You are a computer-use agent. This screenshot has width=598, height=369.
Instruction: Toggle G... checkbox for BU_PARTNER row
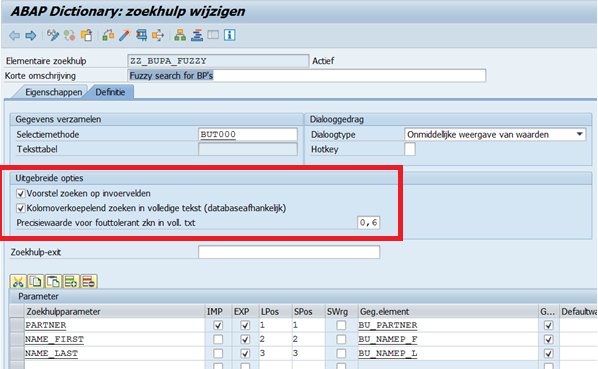click(548, 325)
